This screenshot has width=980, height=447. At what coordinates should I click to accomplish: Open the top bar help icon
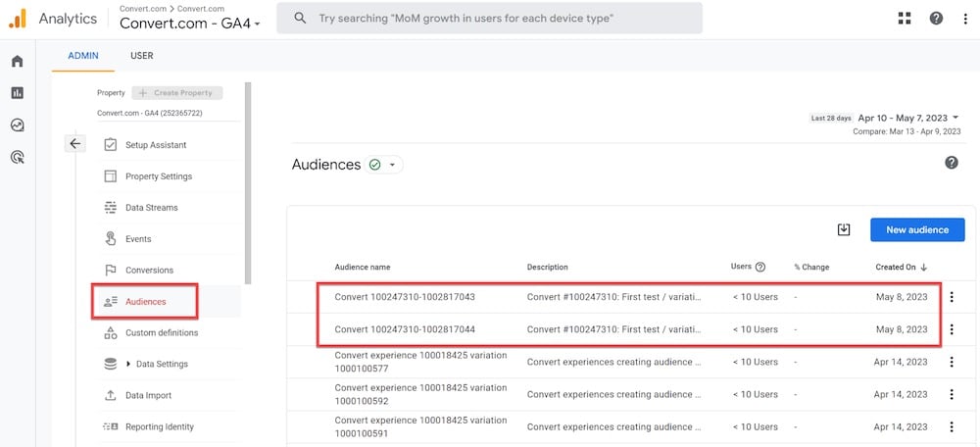click(936, 18)
